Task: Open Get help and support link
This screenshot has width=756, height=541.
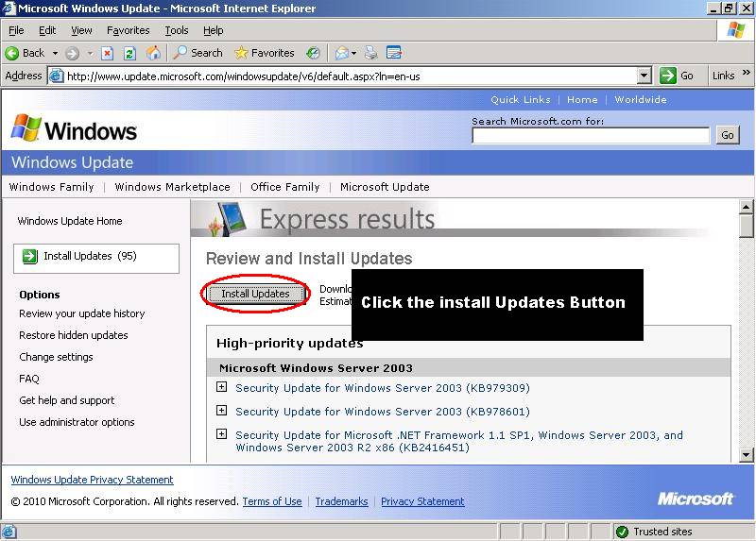Action: click(67, 400)
